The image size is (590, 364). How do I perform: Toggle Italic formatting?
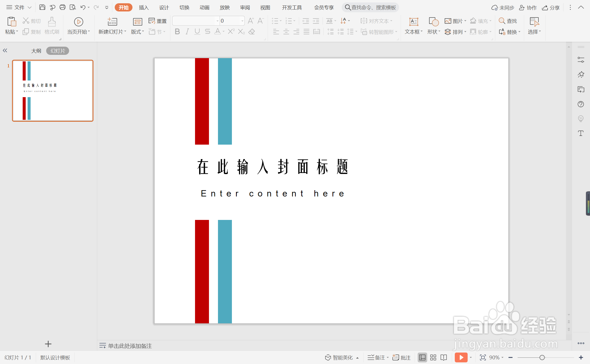(187, 32)
